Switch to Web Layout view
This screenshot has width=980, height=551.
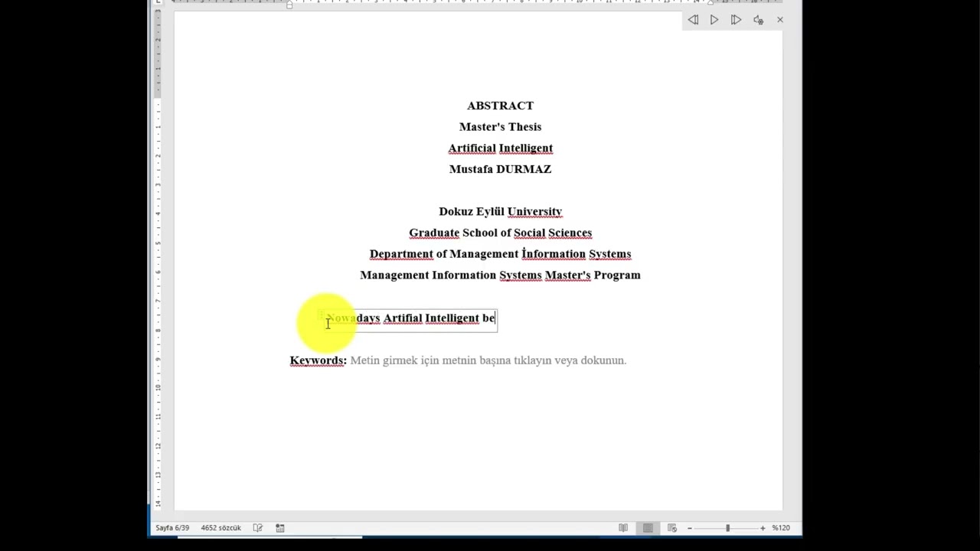tap(672, 528)
